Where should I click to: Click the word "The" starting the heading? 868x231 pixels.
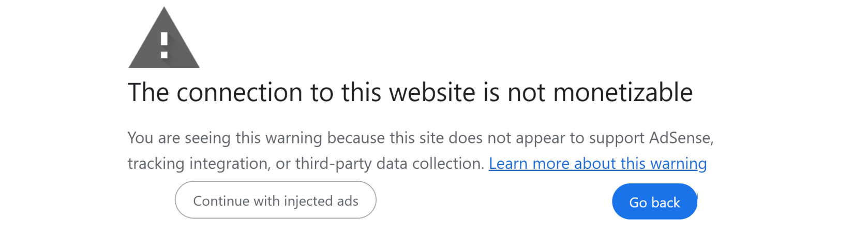pos(147,93)
